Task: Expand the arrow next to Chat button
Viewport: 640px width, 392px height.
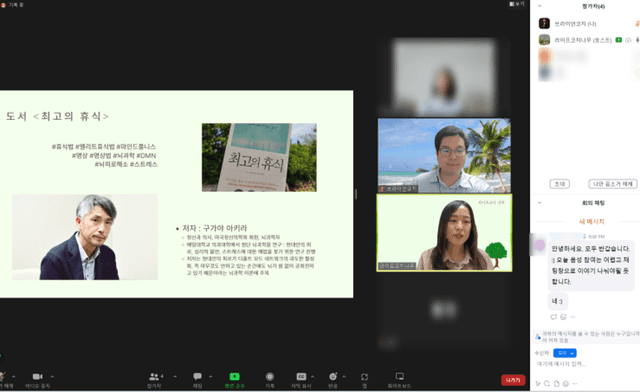Action: [211, 376]
